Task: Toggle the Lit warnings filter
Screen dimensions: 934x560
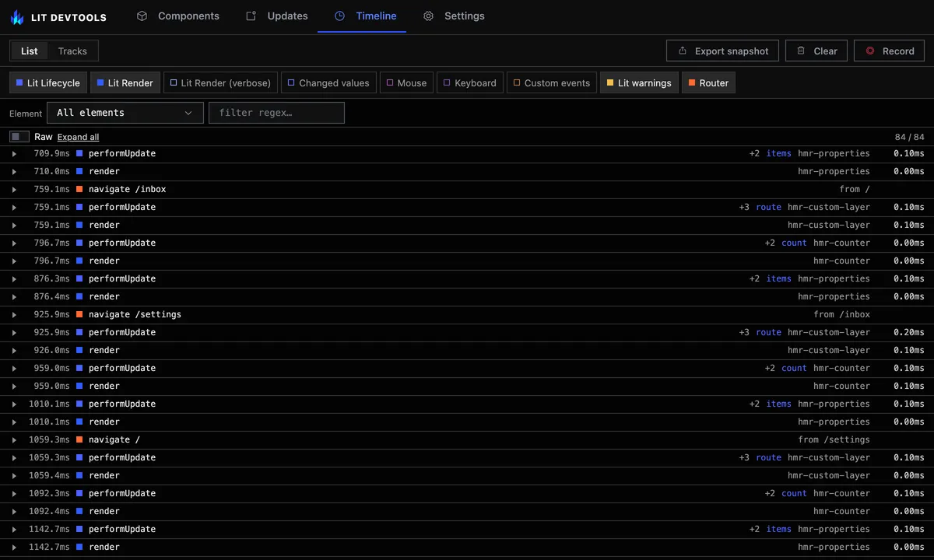Action: 639,83
